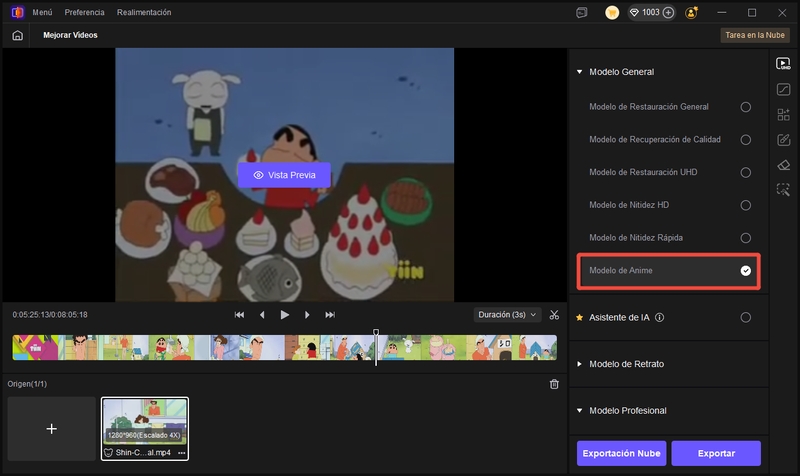Collapse the Modelo General section
This screenshot has width=800, height=476.
pyautogui.click(x=580, y=72)
